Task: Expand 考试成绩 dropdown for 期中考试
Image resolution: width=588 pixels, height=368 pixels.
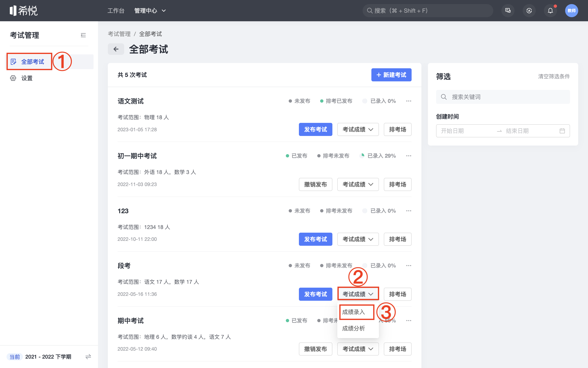Action: point(358,349)
